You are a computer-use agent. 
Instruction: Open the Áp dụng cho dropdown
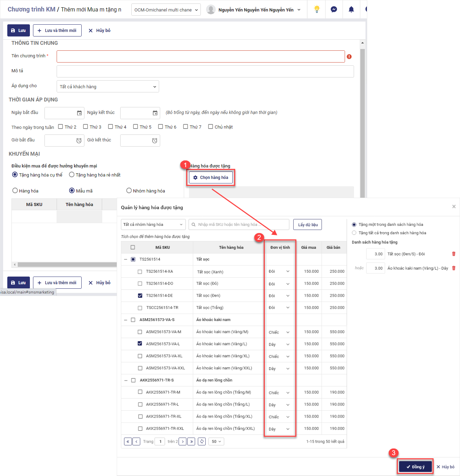click(108, 87)
